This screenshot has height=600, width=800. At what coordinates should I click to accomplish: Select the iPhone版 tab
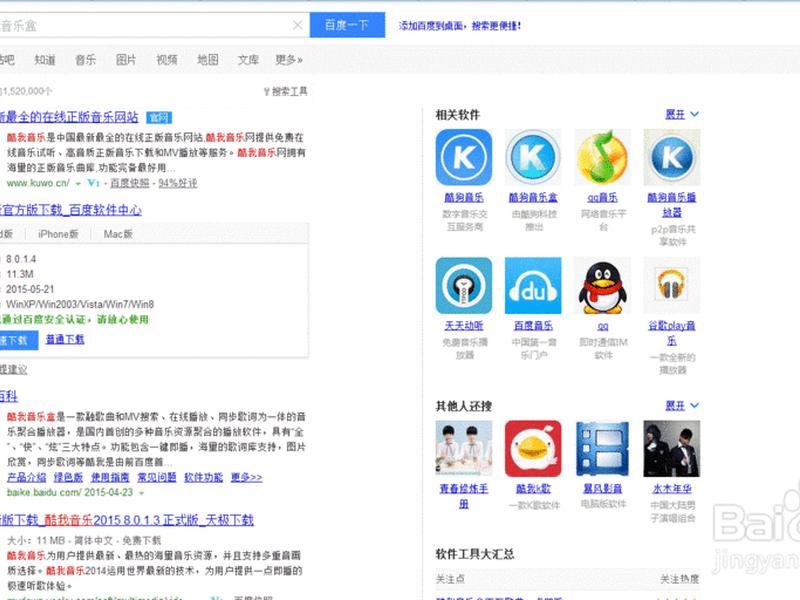click(58, 234)
